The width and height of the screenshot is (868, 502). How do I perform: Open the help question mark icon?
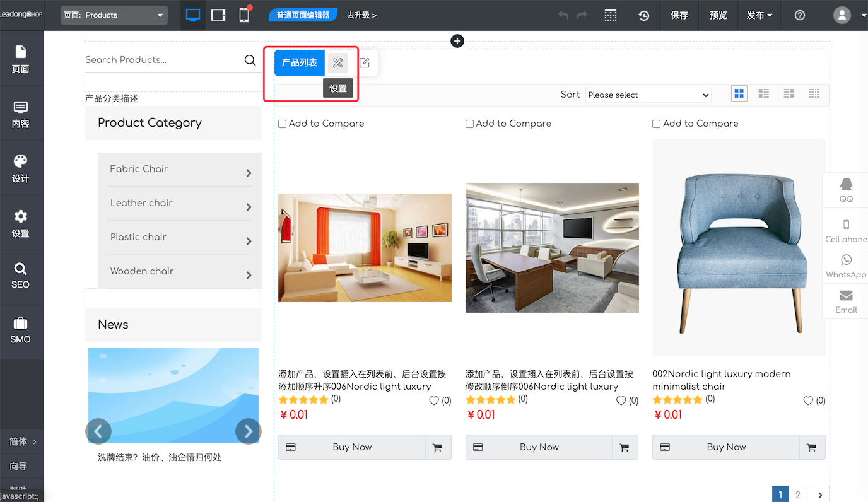[800, 15]
